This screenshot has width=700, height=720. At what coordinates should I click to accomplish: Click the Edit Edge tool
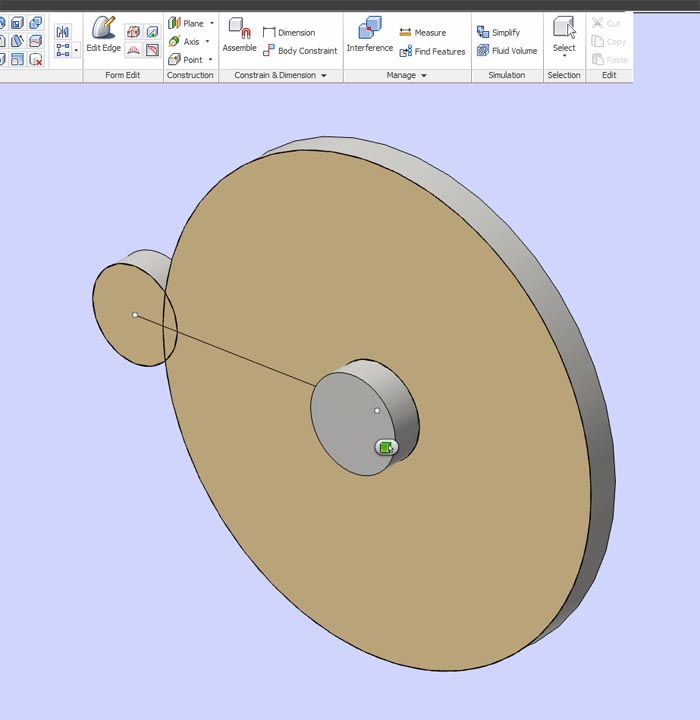[x=103, y=34]
